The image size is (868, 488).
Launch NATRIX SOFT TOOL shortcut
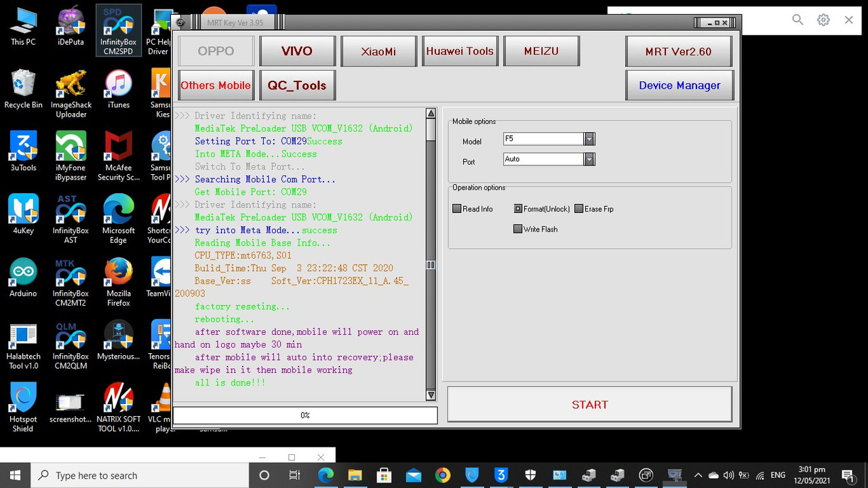(x=118, y=407)
